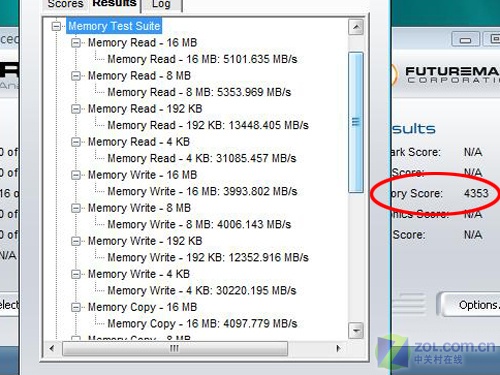Select the Memory Read - 8 MB group label
Viewport: 500px width, 375px height.
[139, 76]
